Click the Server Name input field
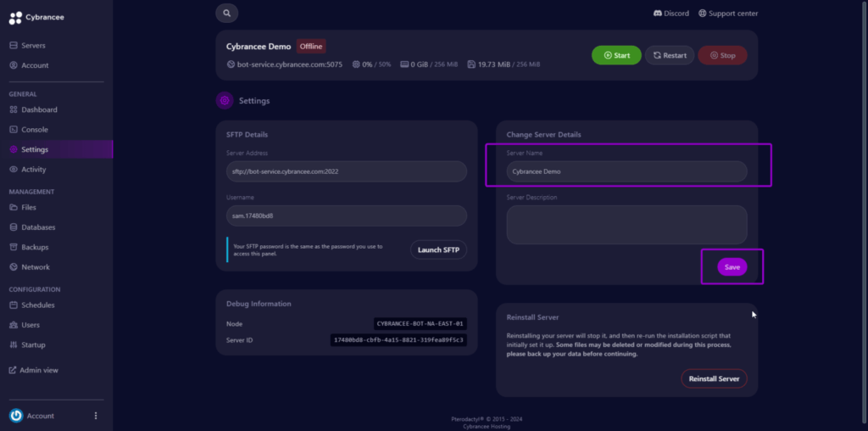Screen dimensions: 868x431 coord(626,171)
